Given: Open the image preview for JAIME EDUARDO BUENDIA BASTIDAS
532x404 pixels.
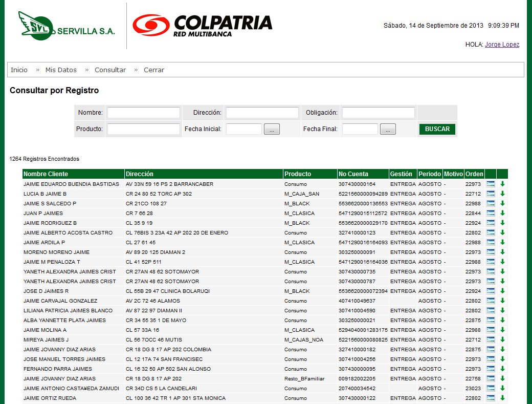Looking at the screenshot, I should tap(490, 184).
